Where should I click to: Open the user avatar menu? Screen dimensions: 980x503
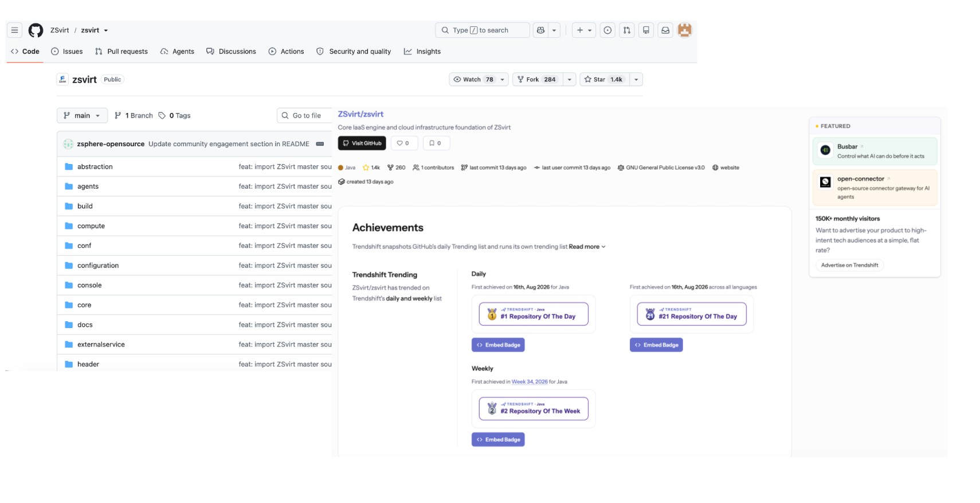[685, 30]
